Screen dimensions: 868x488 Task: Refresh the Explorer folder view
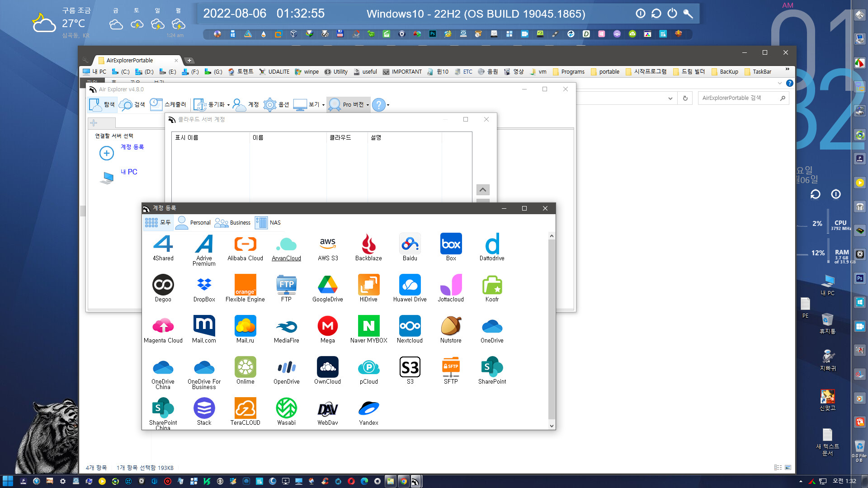tap(685, 98)
